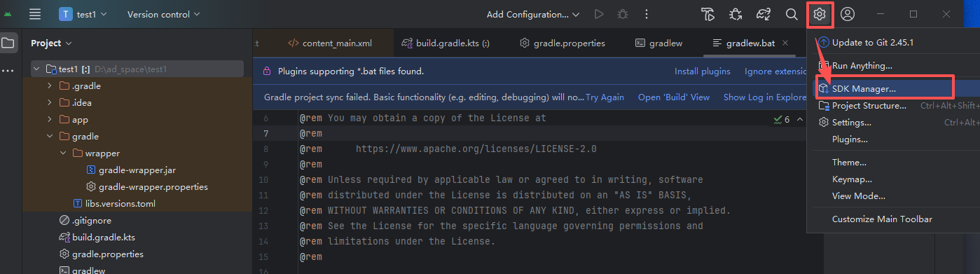The image size is (980, 274).
Task: Choose Run Anything menu item
Action: pyautogui.click(x=862, y=65)
